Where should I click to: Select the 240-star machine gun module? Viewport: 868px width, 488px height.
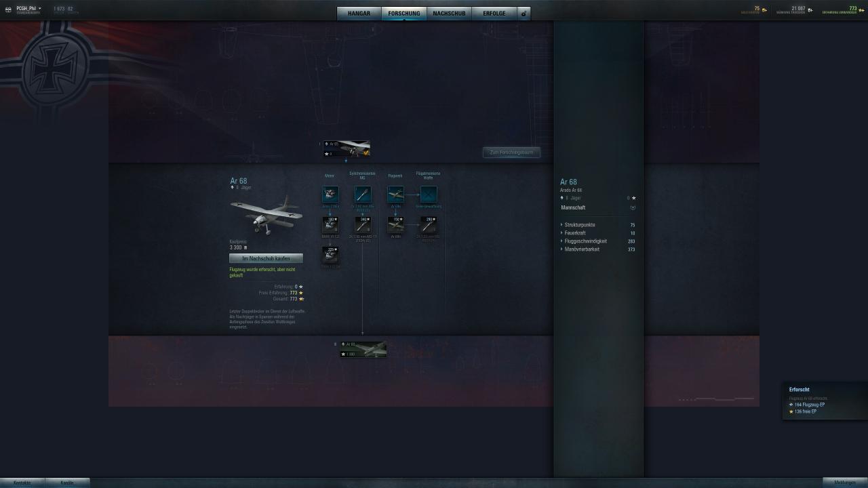(x=363, y=225)
